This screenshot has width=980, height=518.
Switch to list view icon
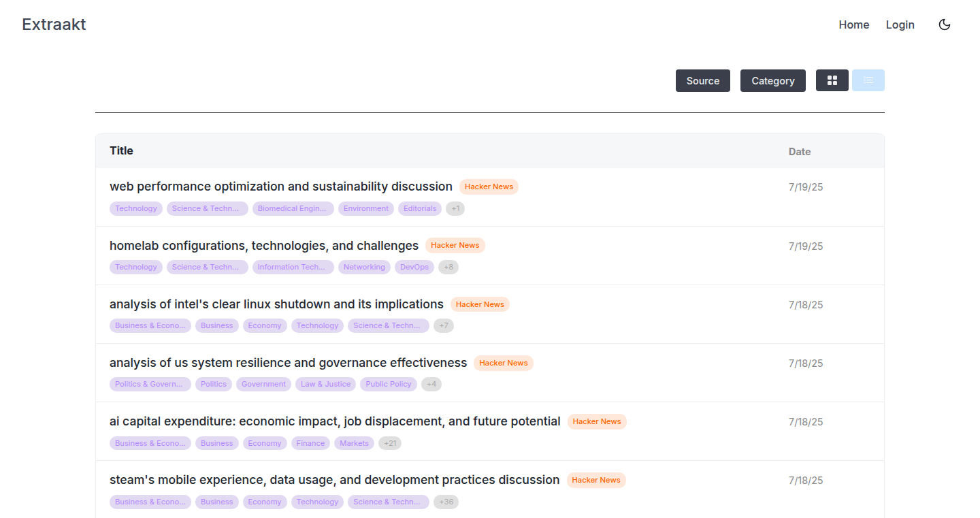[x=868, y=80]
